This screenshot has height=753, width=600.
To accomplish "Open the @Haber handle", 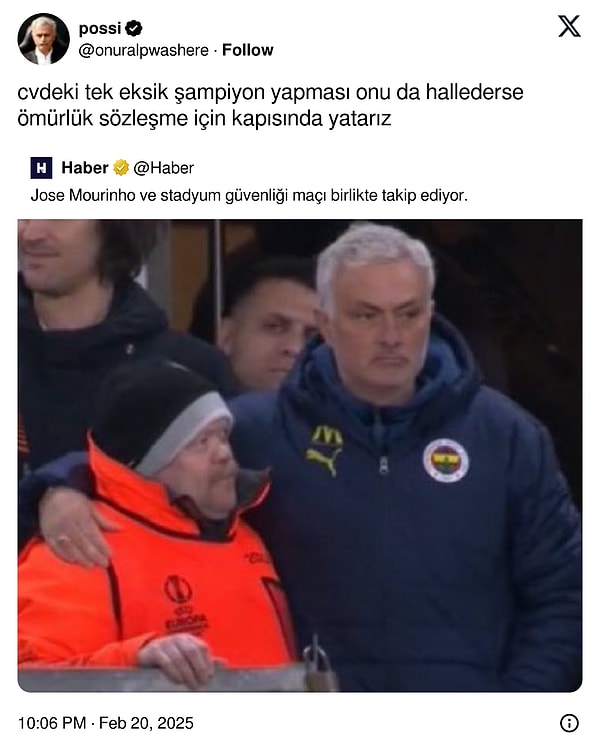I will [163, 168].
